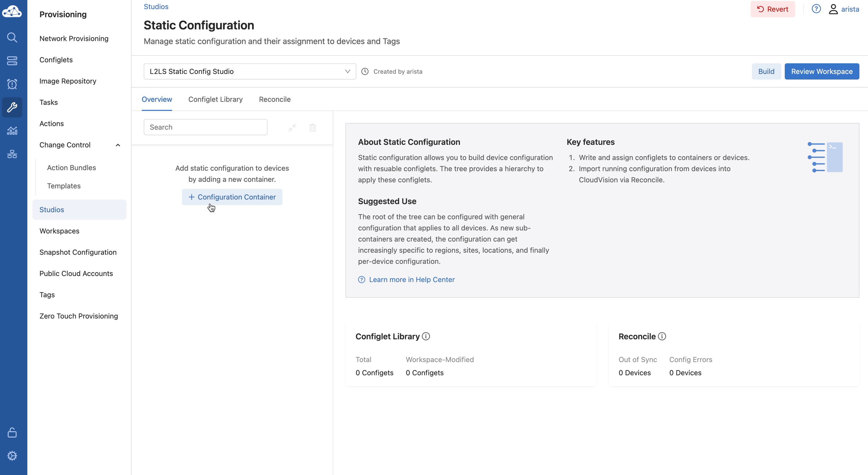
Task: Open the Topology rail icon
Action: [x=12, y=154]
